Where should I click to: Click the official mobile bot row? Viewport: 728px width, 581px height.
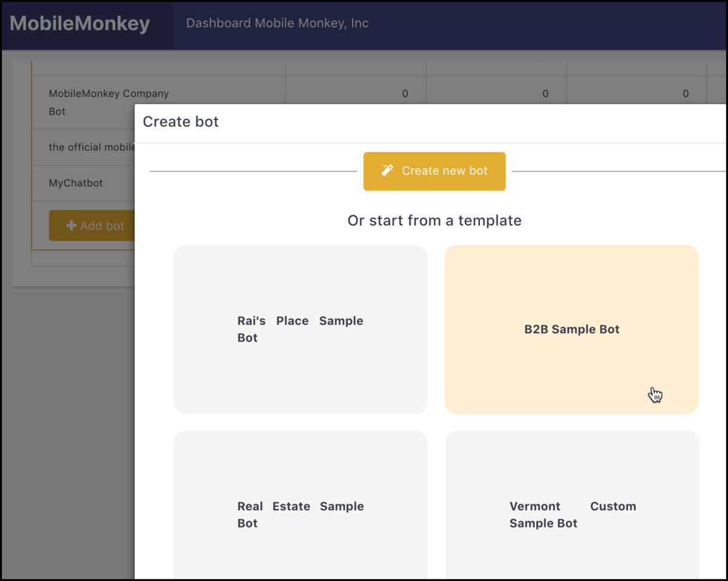coord(83,147)
